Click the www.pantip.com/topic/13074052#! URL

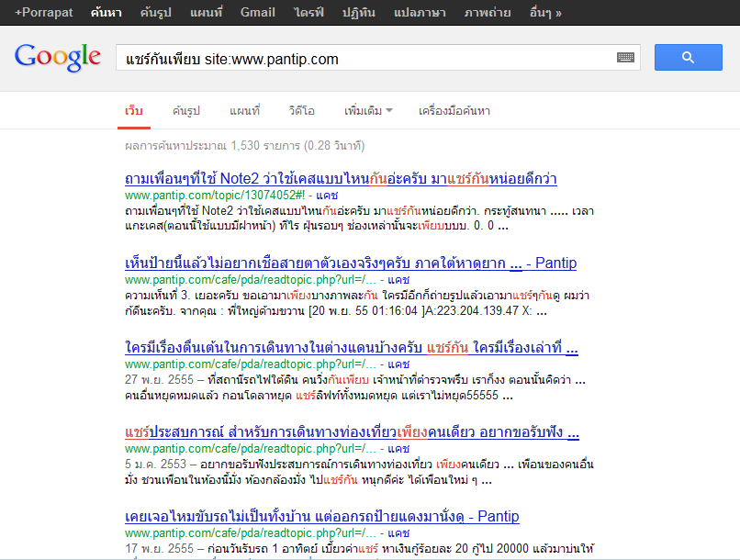[215, 195]
